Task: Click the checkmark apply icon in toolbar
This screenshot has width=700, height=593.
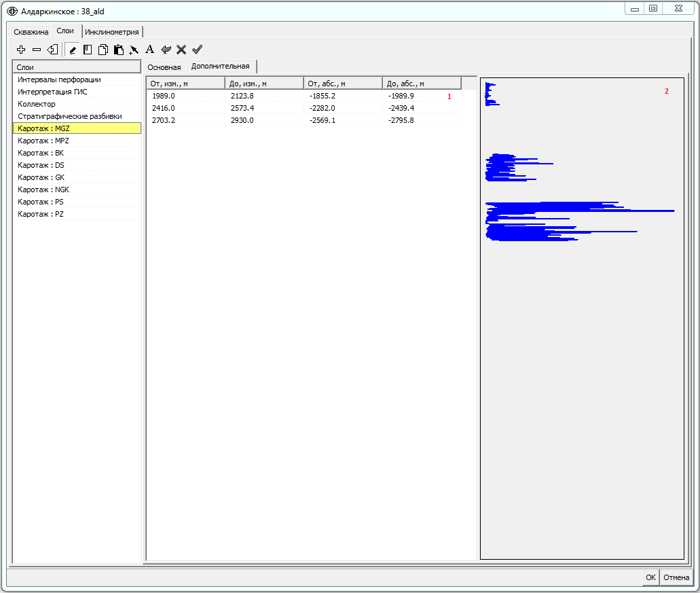Action: [197, 49]
